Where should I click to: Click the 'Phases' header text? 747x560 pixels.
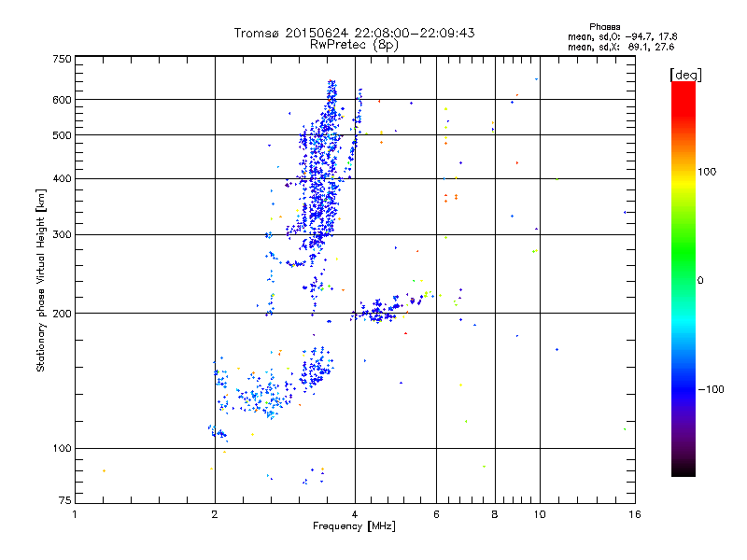[604, 27]
